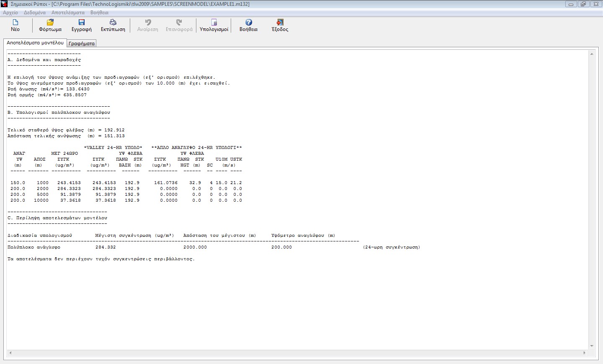603x364 pixels.
Task: Print results with the Εκτύπωση icon
Action: point(113,23)
